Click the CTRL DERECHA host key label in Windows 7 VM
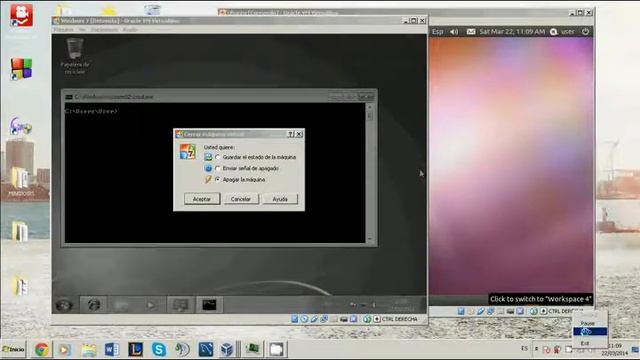Screen dimensions: 640x360 400,319
